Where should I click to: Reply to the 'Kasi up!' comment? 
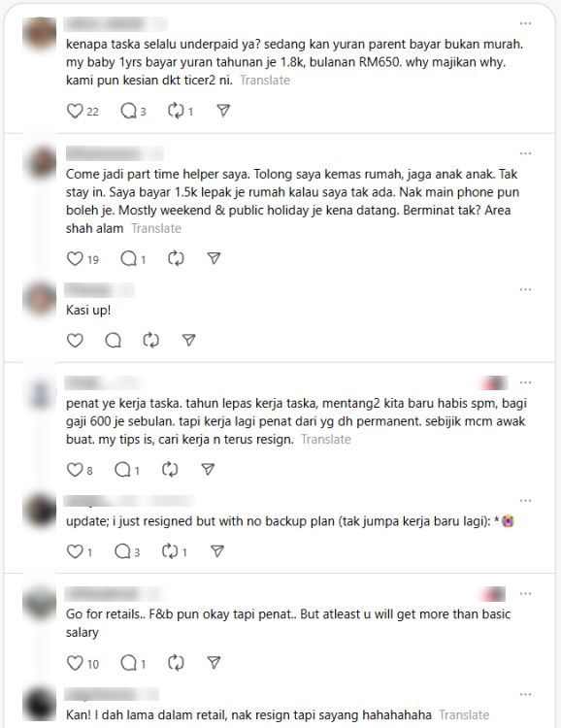point(113,341)
